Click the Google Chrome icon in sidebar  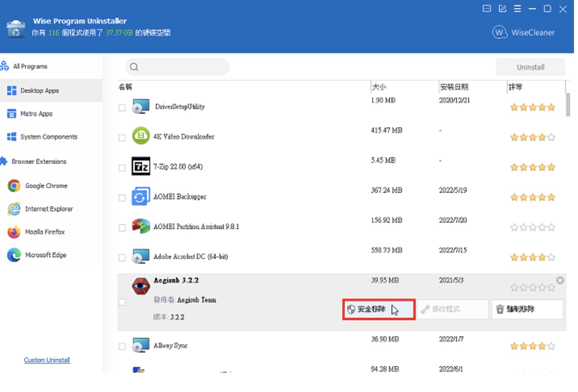pos(14,186)
